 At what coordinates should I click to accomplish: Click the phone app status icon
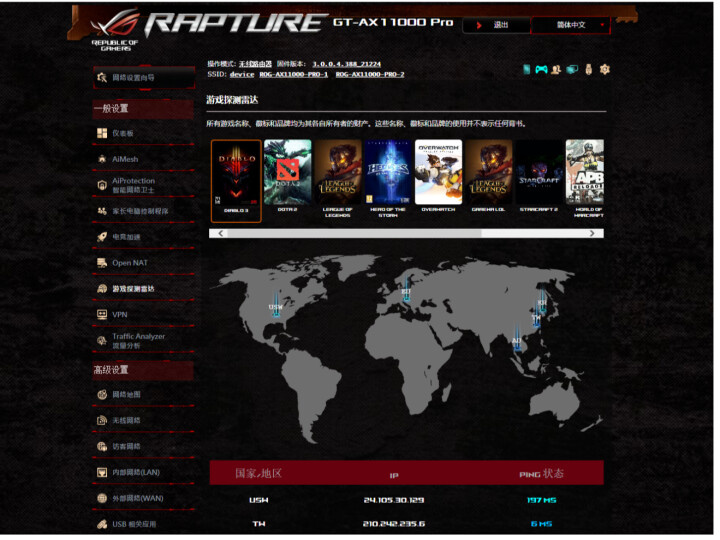(x=527, y=69)
